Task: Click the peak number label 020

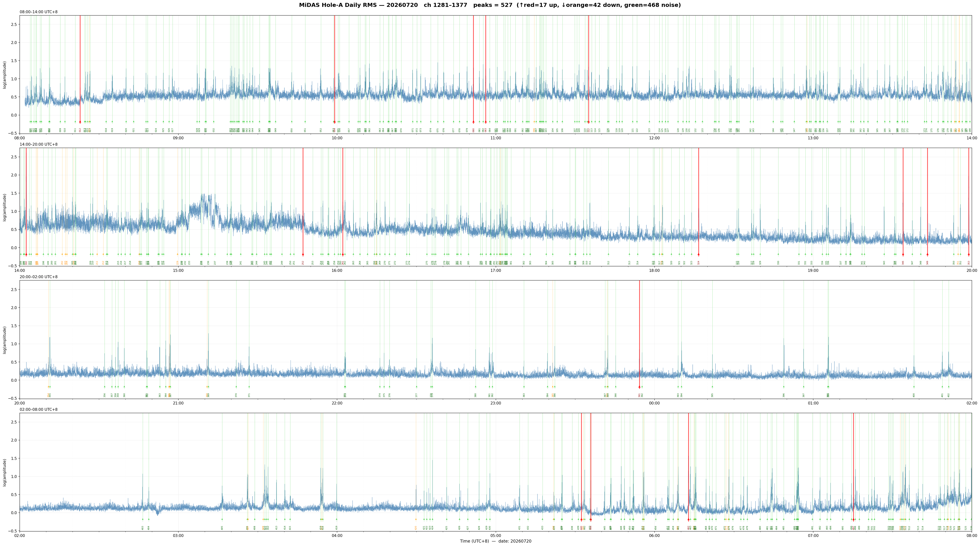Action: (x=126, y=130)
